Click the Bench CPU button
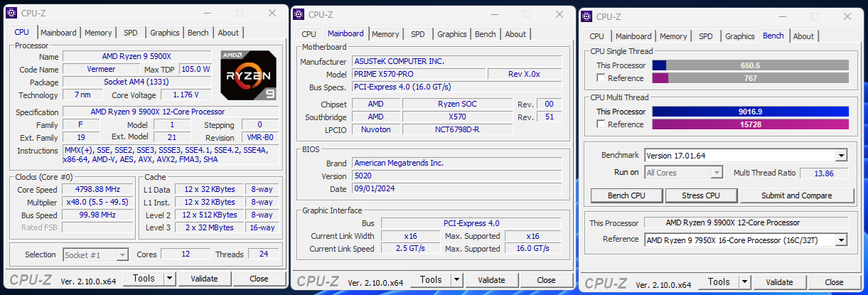The width and height of the screenshot is (868, 295). point(627,195)
